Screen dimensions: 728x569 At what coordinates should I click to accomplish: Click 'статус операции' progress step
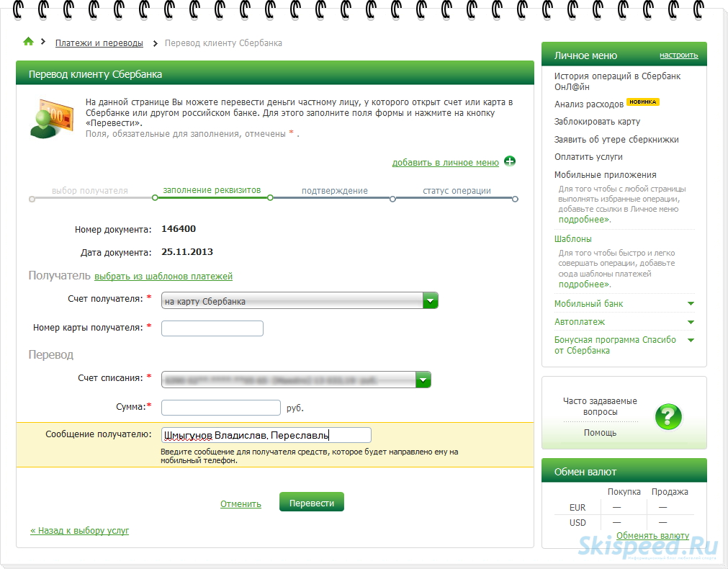pyautogui.click(x=457, y=190)
